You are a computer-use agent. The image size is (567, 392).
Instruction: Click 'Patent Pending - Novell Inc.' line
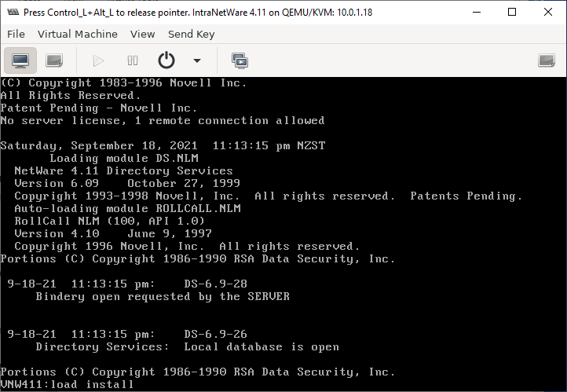[x=99, y=108]
